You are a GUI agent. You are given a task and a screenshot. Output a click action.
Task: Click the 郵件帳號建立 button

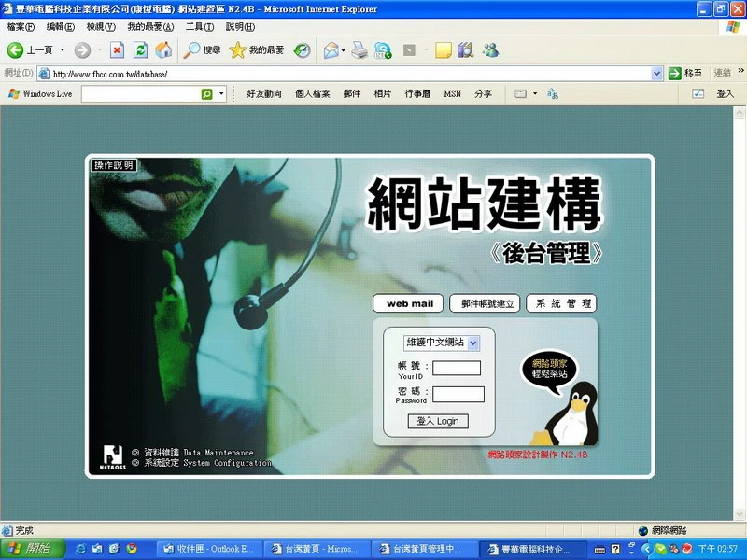(x=485, y=303)
